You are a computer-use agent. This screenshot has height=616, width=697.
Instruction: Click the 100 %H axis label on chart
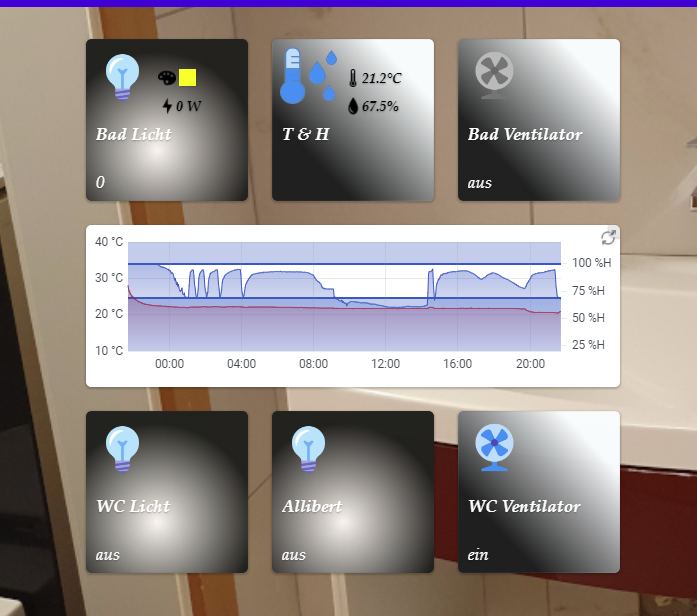coord(592,263)
